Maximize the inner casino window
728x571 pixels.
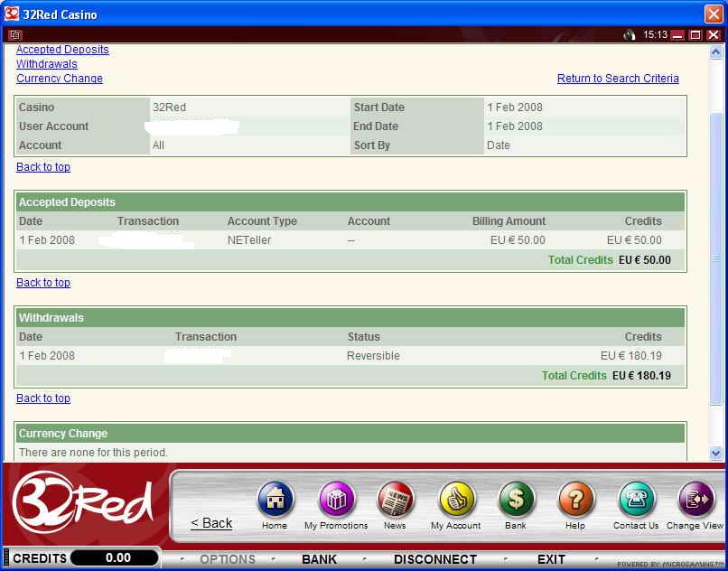tap(695, 35)
